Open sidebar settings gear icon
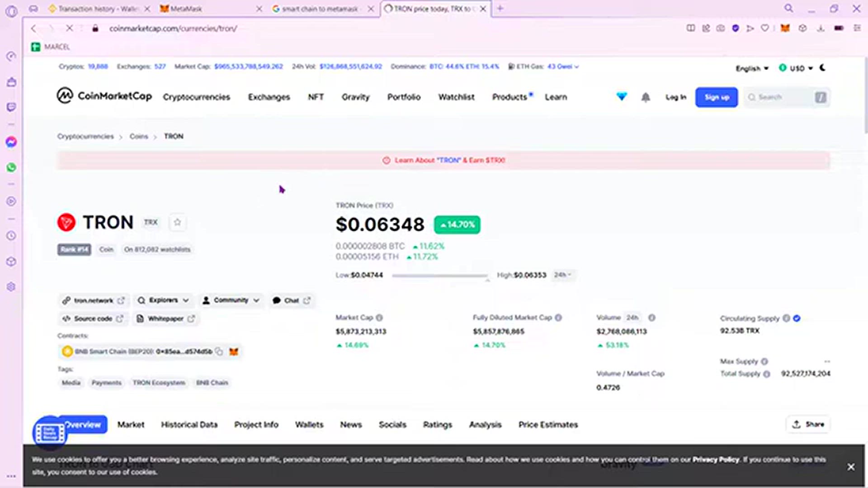 tap(11, 286)
